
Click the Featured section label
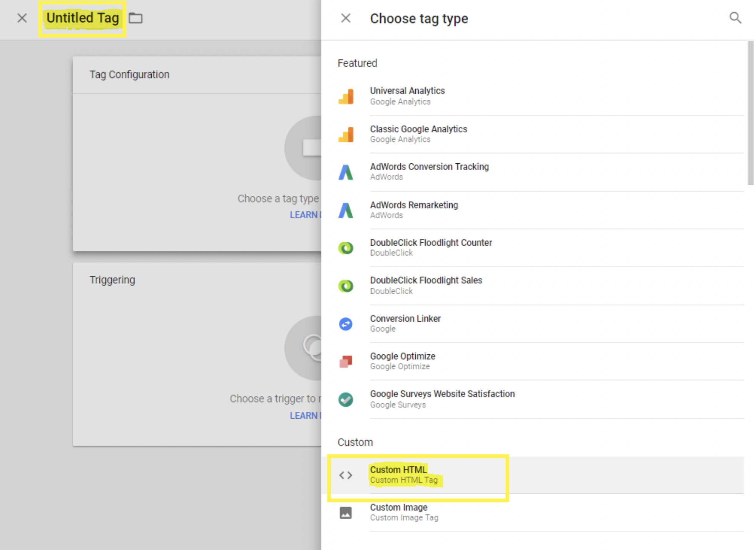357,63
